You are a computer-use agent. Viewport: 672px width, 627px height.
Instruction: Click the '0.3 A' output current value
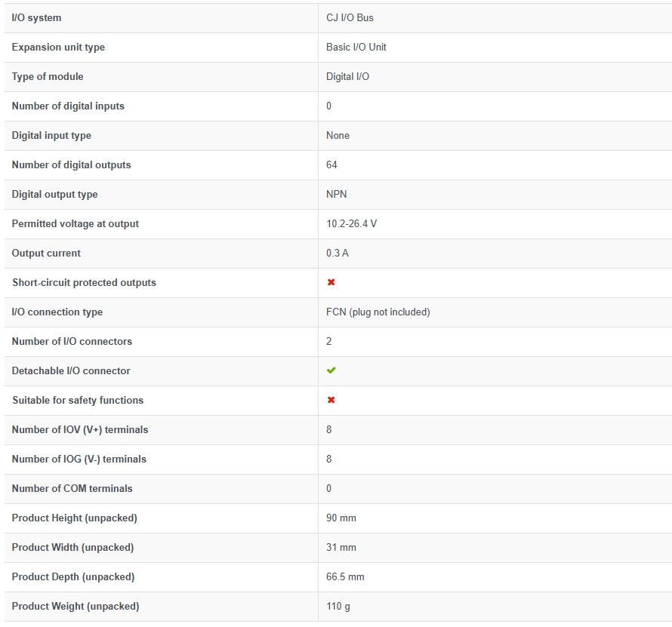pyautogui.click(x=338, y=253)
